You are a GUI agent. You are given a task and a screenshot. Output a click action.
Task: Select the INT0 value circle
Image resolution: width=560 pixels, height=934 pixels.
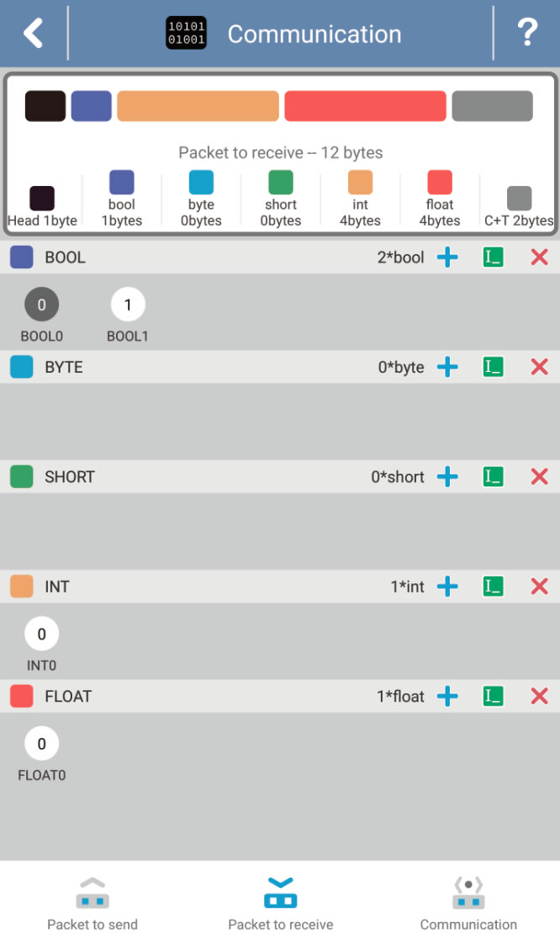click(x=42, y=634)
